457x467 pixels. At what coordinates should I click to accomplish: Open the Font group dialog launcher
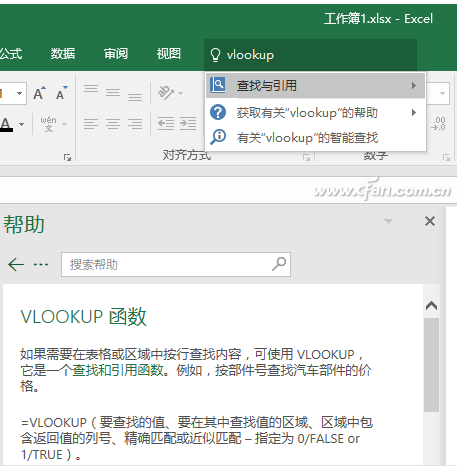[x=68, y=157]
